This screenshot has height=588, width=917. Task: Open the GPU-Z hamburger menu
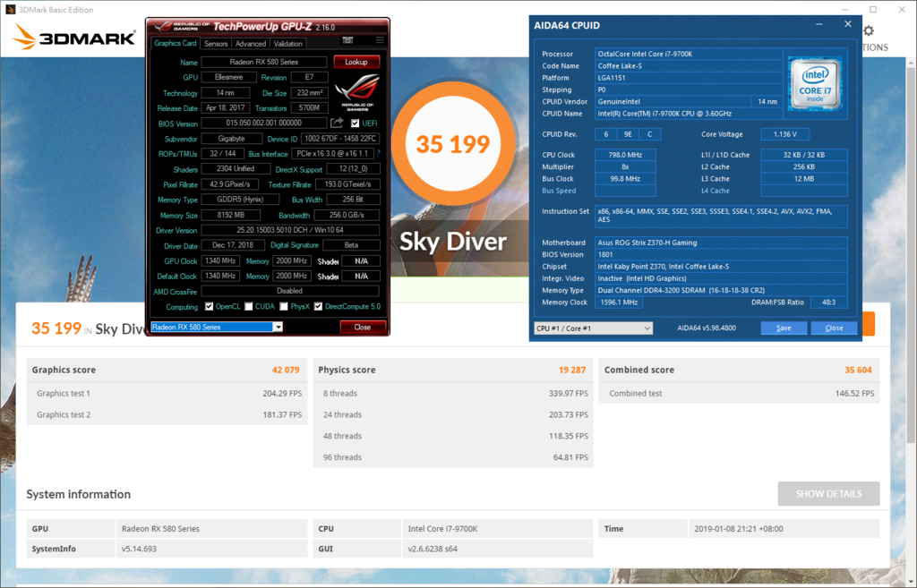pyautogui.click(x=380, y=40)
